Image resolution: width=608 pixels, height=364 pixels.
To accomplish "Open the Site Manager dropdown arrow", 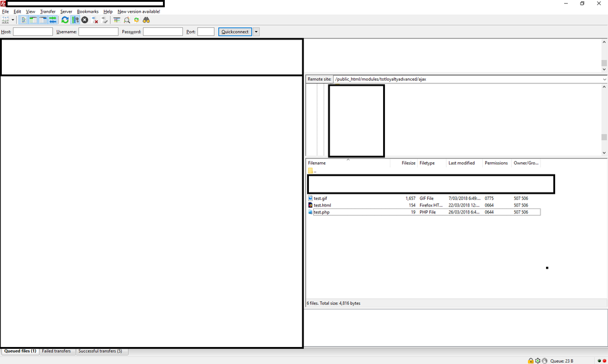I will pyautogui.click(x=13, y=20).
